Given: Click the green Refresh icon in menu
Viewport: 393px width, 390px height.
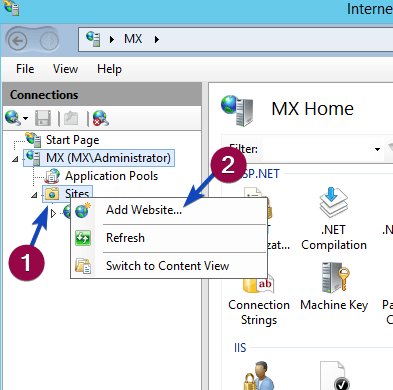Looking at the screenshot, I should pyautogui.click(x=83, y=238).
